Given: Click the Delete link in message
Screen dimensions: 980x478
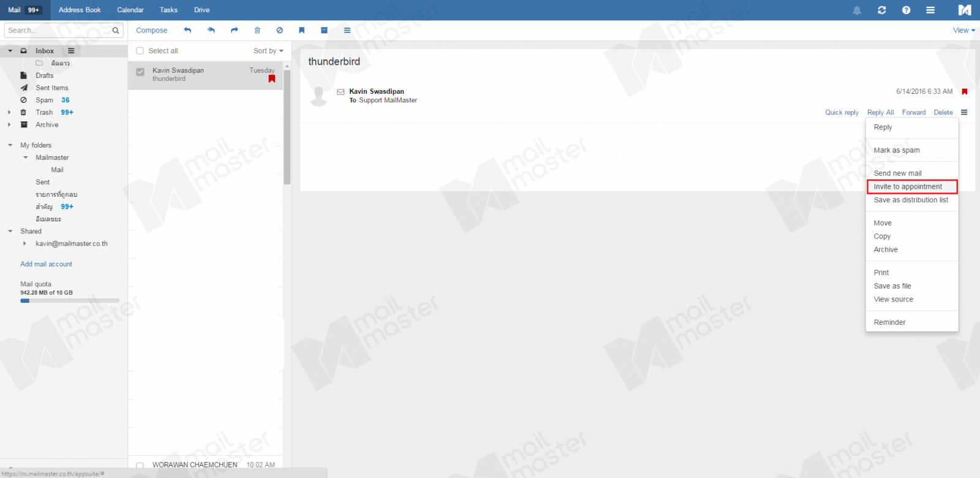Looking at the screenshot, I should [x=943, y=112].
